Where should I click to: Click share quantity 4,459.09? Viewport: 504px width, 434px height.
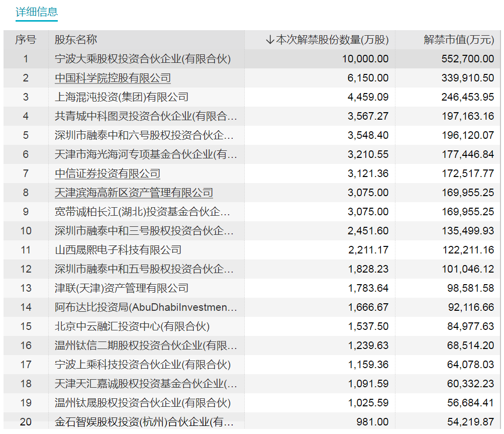coord(368,97)
